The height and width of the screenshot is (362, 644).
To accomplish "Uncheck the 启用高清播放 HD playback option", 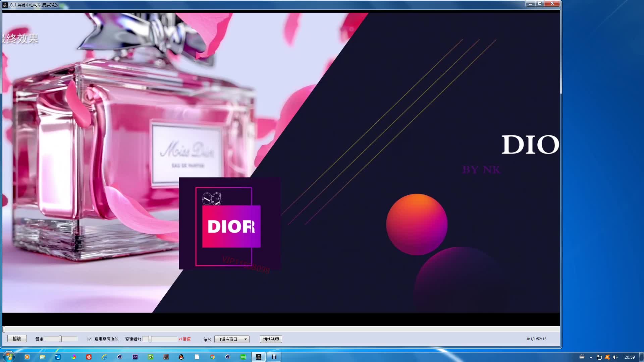I will click(90, 339).
